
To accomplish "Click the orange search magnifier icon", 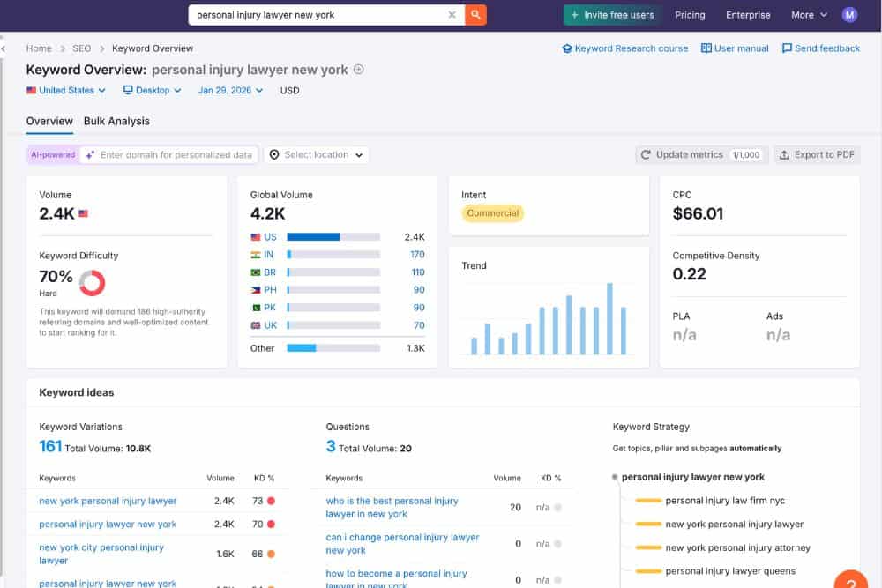I will pyautogui.click(x=475, y=15).
